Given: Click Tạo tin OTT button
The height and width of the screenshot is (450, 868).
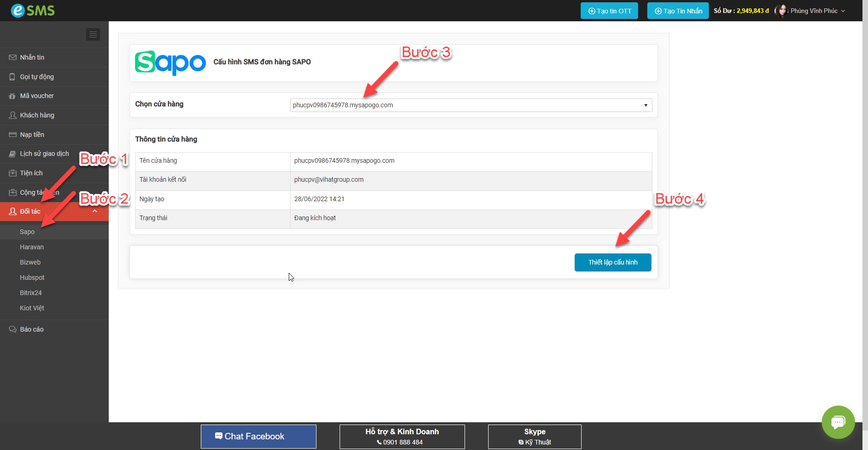Looking at the screenshot, I should coord(609,11).
